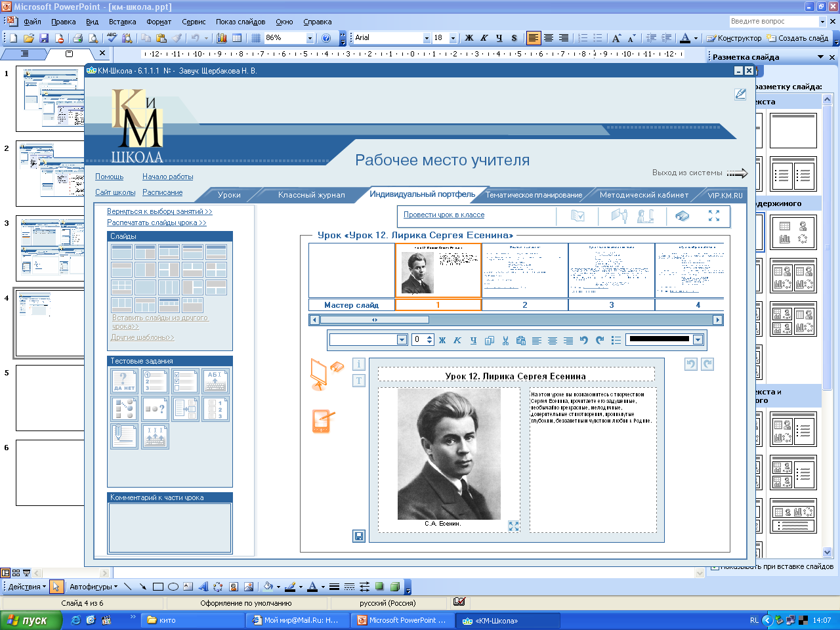The image size is (840, 630).
Task: Click the scissors cut icon in lesson editor
Action: [x=505, y=340]
